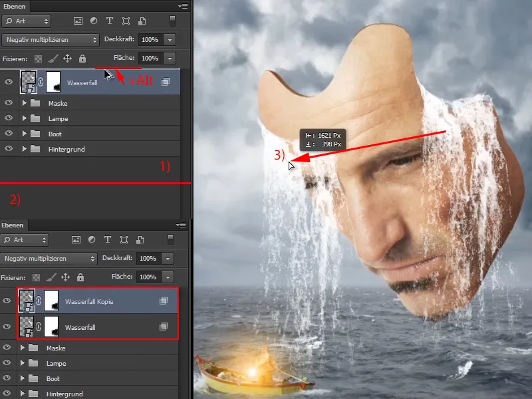Lock position icon in bottom panel

[65, 277]
